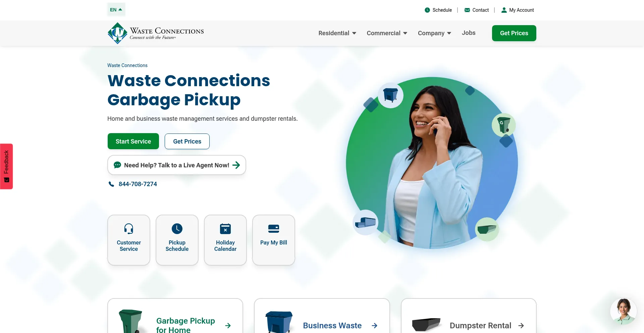Click the phone icon beside 844-708-7274
The image size is (644, 333).
(x=111, y=184)
